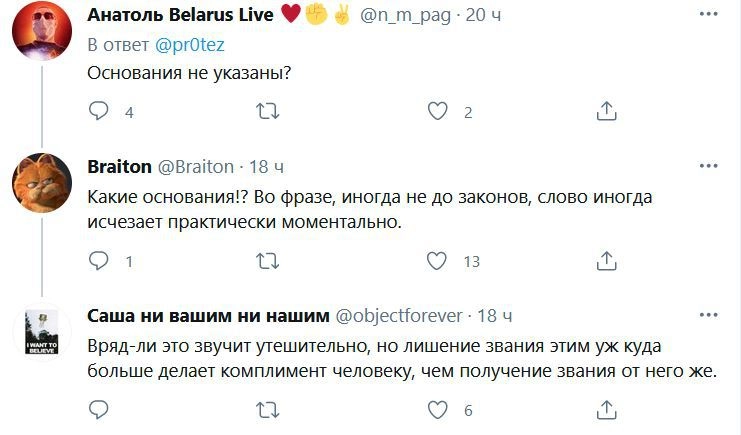
Task: Reply to Braiton's tweet
Action: point(99,261)
